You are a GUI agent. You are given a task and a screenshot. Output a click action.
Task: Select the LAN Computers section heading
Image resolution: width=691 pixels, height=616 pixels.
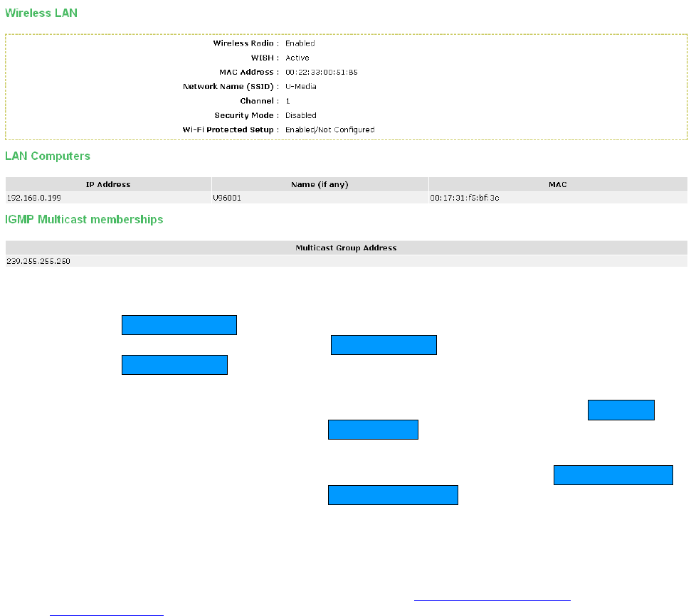[48, 156]
